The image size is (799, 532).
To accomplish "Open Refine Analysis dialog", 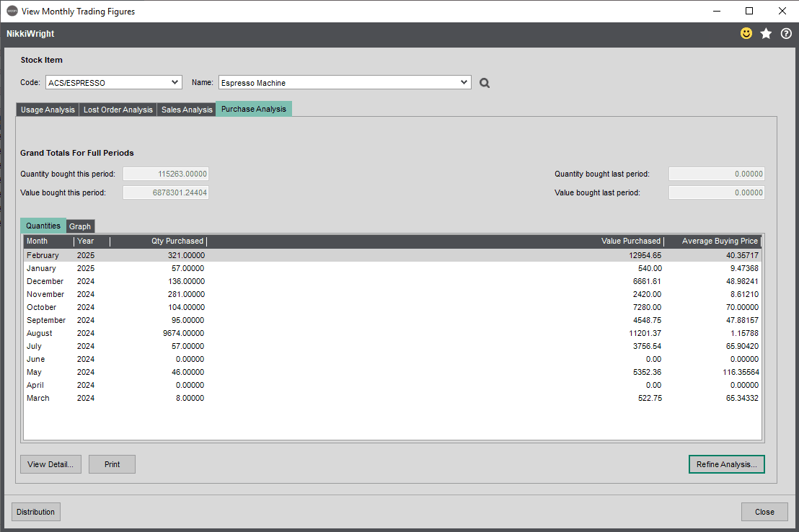I will tap(727, 464).
